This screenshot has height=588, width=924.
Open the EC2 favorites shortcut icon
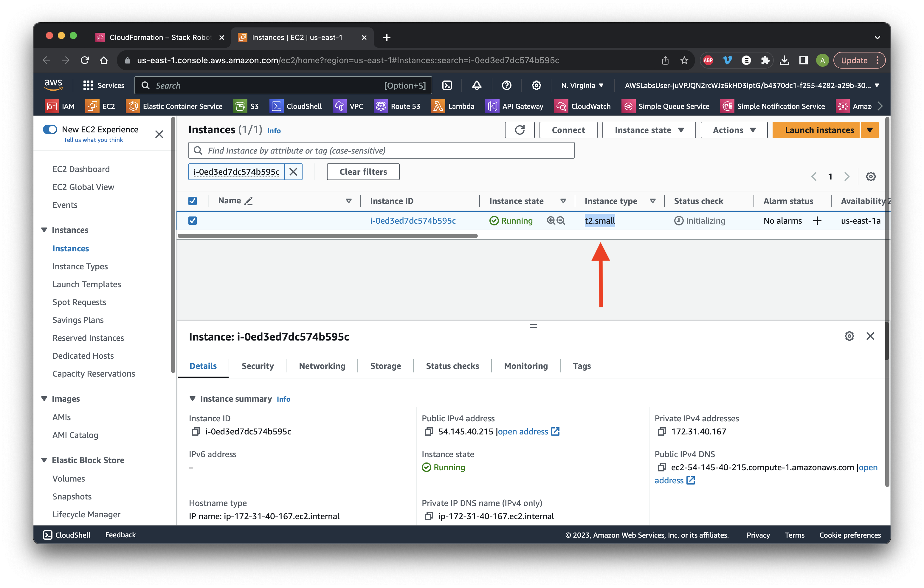click(x=92, y=106)
